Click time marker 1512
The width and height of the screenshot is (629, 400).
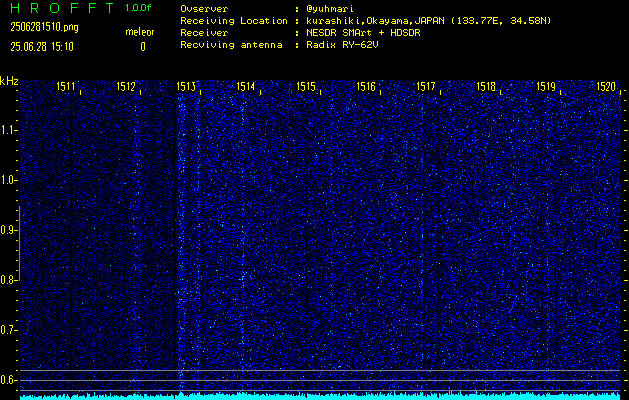point(126,86)
